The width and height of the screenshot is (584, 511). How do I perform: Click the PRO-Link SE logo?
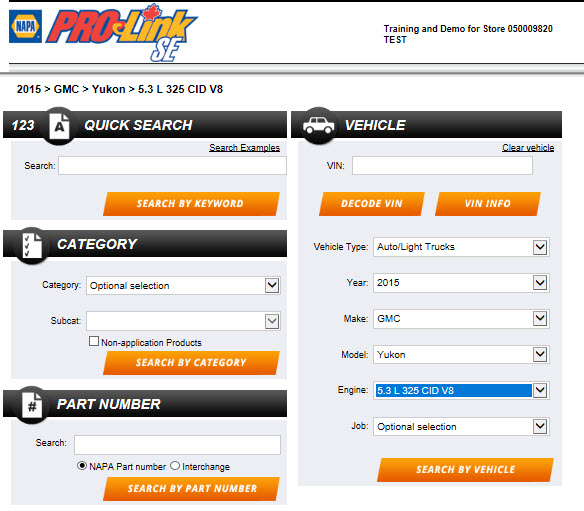(x=122, y=33)
